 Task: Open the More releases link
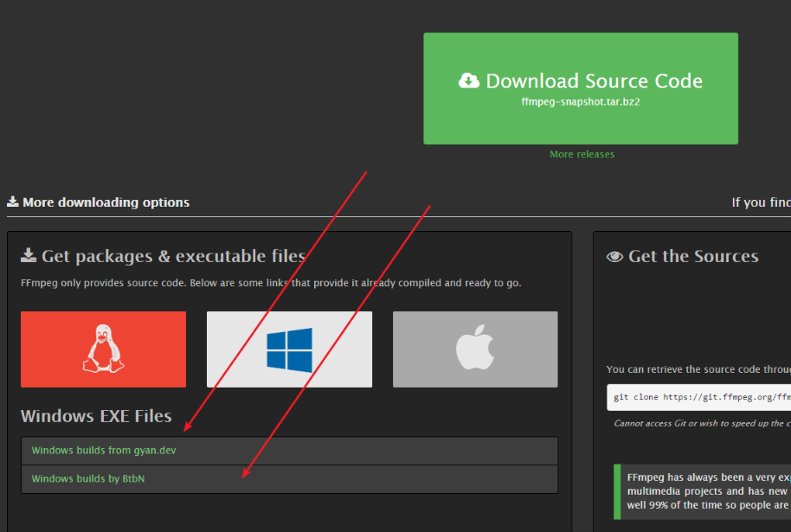click(582, 154)
